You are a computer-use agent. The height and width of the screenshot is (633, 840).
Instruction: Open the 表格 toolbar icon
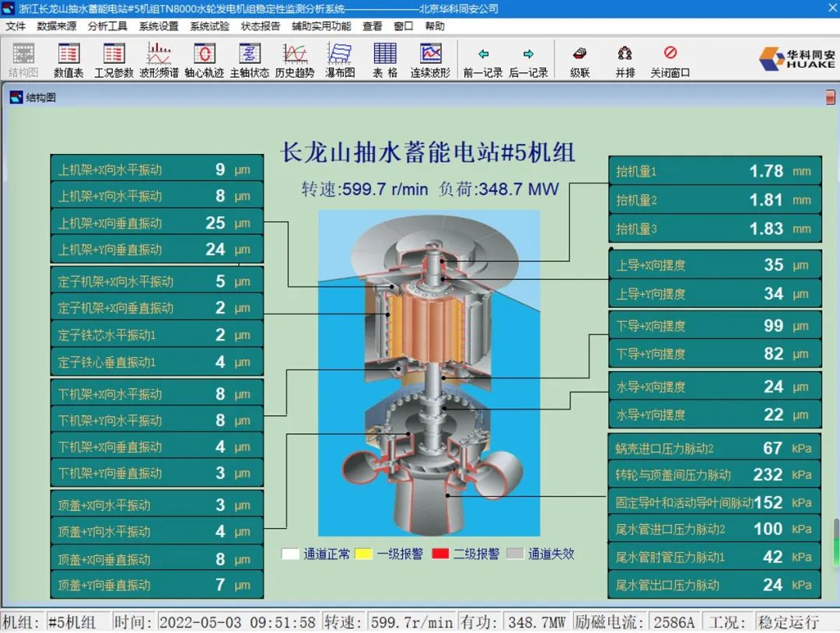[x=385, y=60]
